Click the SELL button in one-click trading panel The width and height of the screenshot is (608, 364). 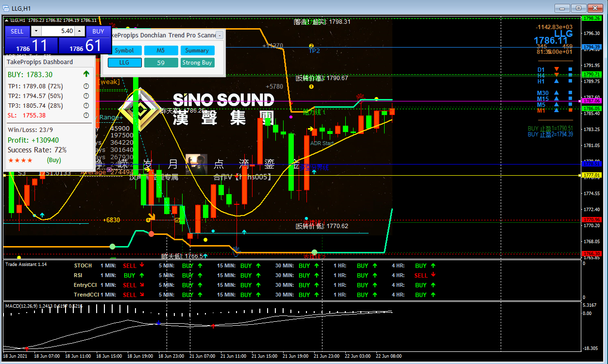click(17, 31)
